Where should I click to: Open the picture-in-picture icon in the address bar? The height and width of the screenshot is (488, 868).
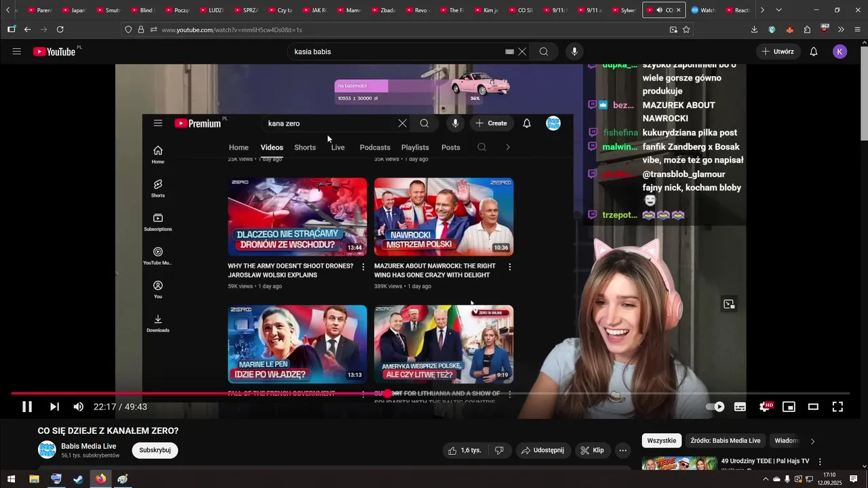673,30
